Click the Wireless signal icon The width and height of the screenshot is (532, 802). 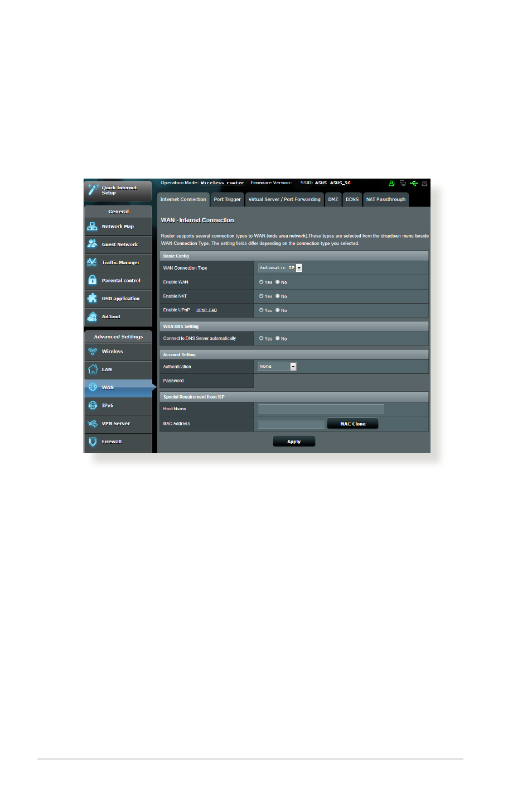[x=93, y=352]
